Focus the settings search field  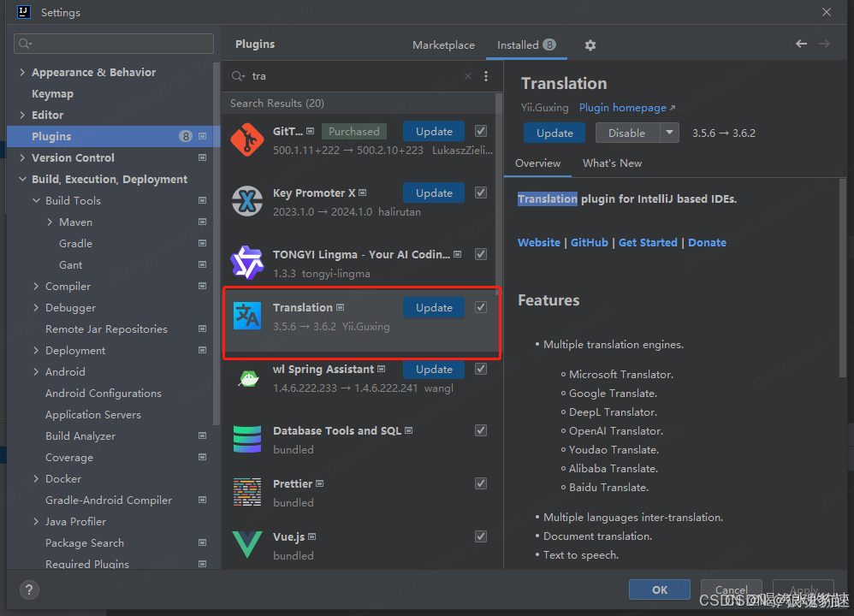point(114,44)
